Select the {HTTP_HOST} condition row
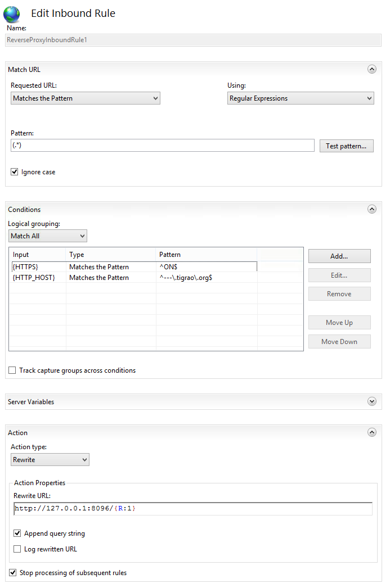The image size is (390, 588). point(133,278)
